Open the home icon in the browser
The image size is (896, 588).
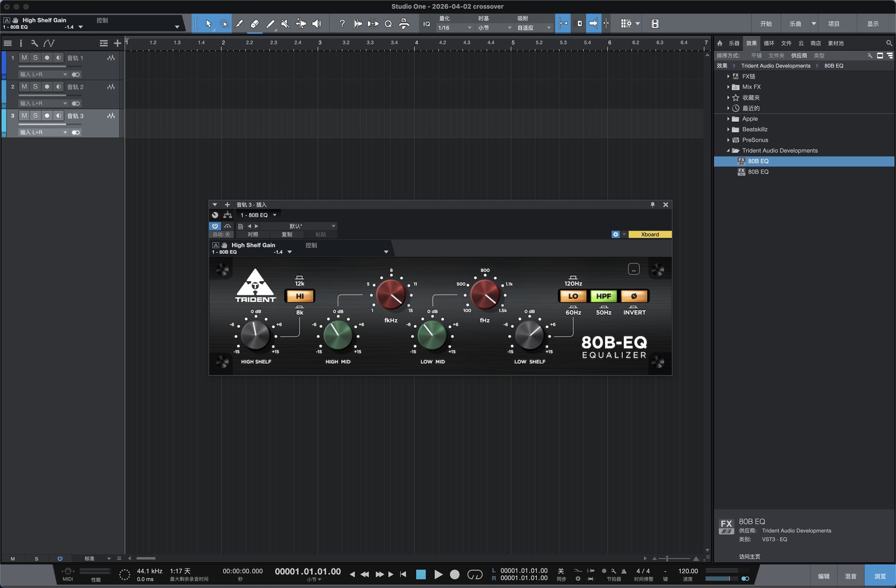click(x=720, y=43)
